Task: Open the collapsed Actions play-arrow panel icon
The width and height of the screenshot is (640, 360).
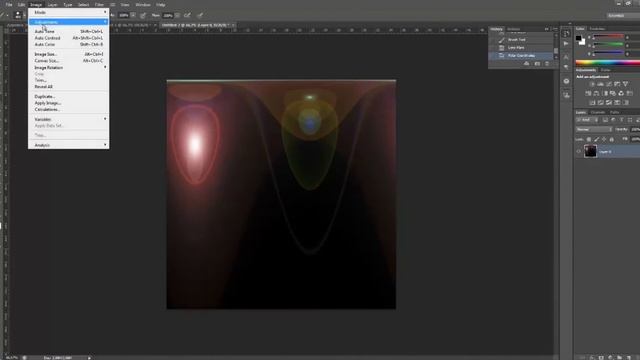Action: [566, 44]
